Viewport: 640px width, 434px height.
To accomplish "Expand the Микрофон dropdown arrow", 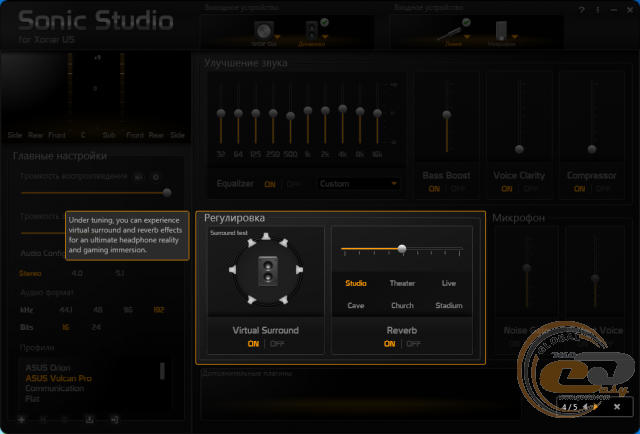I will click(515, 37).
